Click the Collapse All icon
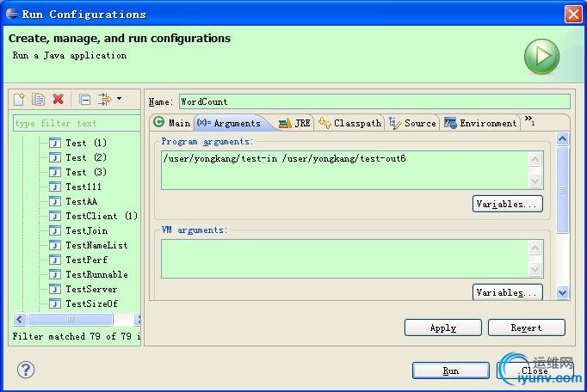 pos(85,100)
